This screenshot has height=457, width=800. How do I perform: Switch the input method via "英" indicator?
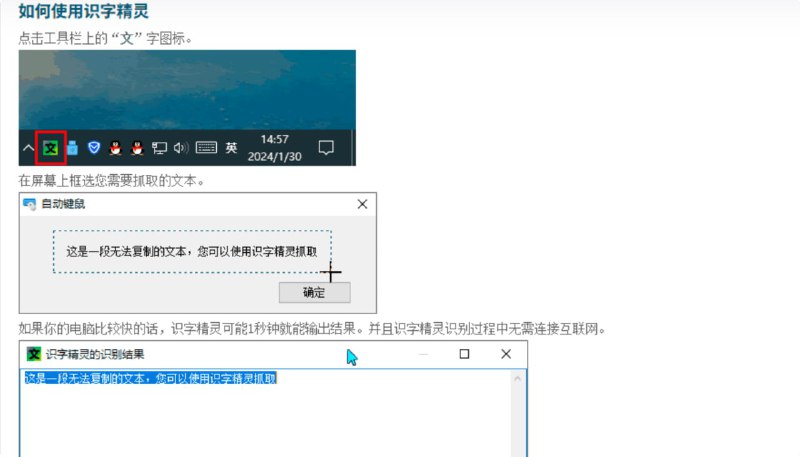(x=231, y=148)
